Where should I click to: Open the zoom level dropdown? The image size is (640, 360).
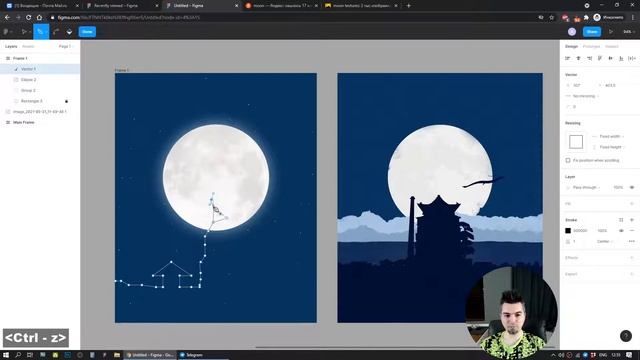[628, 31]
